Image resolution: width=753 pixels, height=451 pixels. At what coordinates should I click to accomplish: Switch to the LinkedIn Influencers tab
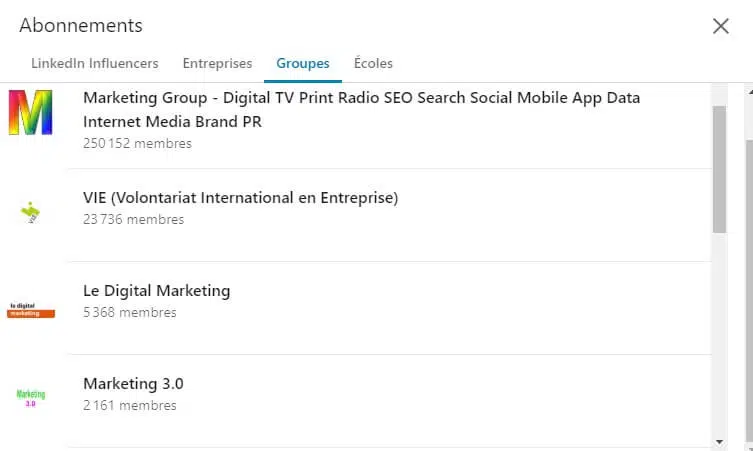point(94,63)
